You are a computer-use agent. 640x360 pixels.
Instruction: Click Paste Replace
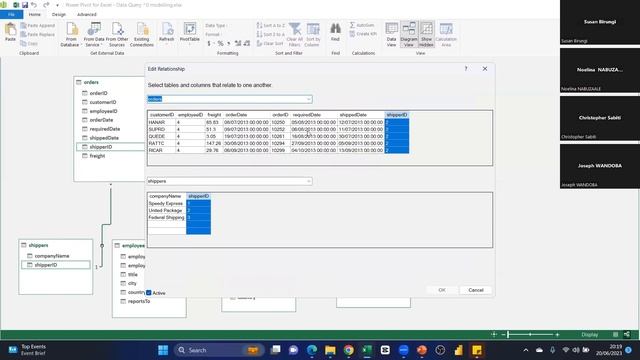(x=38, y=34)
